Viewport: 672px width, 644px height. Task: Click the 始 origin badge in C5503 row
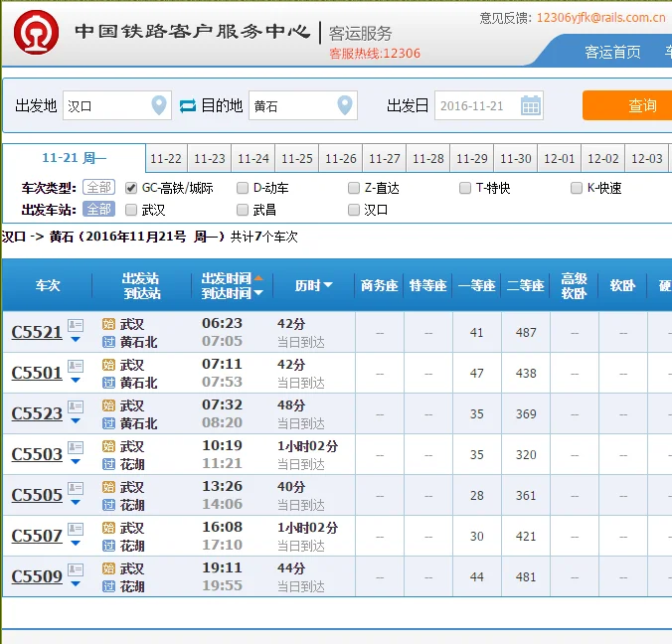coord(109,446)
